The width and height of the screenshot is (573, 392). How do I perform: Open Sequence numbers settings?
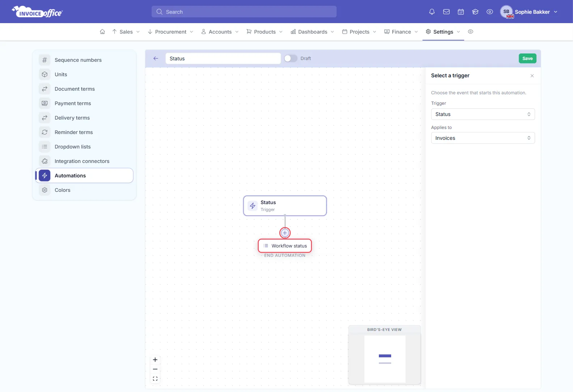coord(84,60)
